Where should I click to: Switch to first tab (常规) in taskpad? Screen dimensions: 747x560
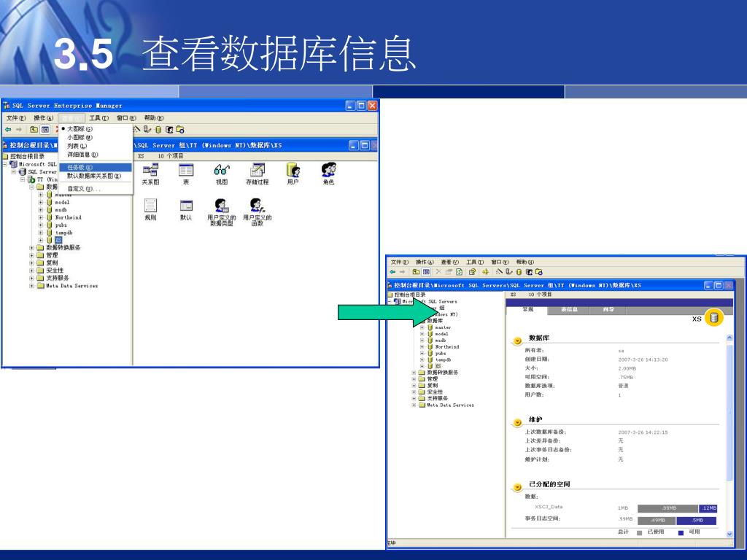(527, 309)
